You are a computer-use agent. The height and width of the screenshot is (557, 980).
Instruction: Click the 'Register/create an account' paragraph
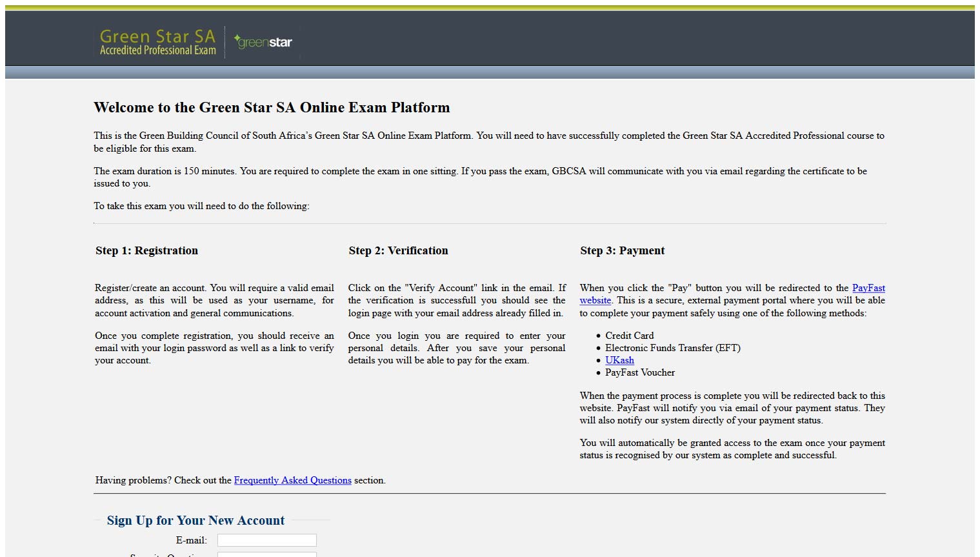tap(214, 300)
